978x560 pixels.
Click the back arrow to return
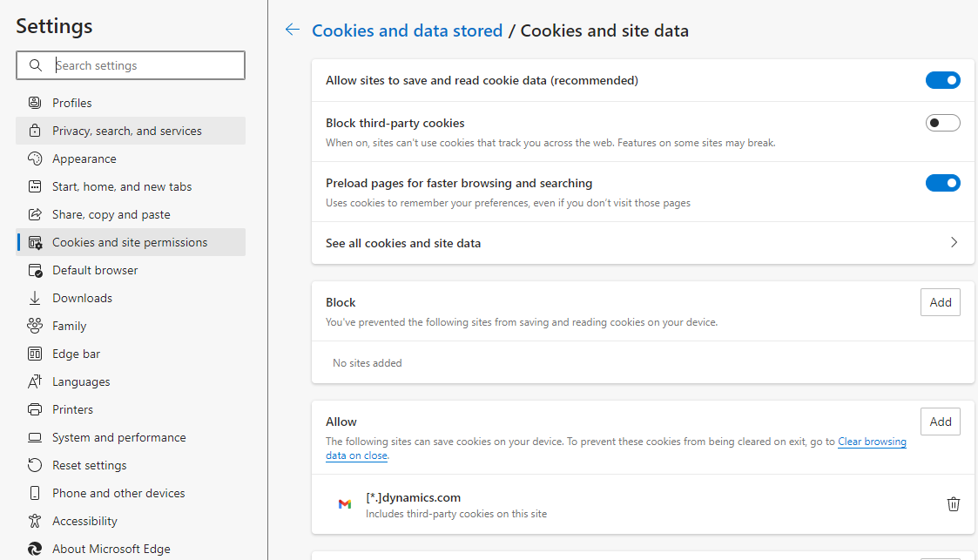click(x=292, y=29)
